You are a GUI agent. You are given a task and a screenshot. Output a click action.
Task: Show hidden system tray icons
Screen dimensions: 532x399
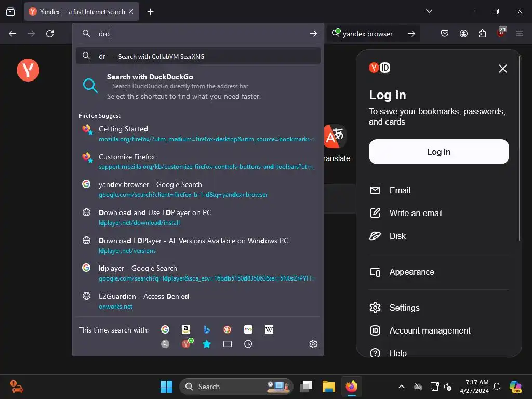point(402,387)
